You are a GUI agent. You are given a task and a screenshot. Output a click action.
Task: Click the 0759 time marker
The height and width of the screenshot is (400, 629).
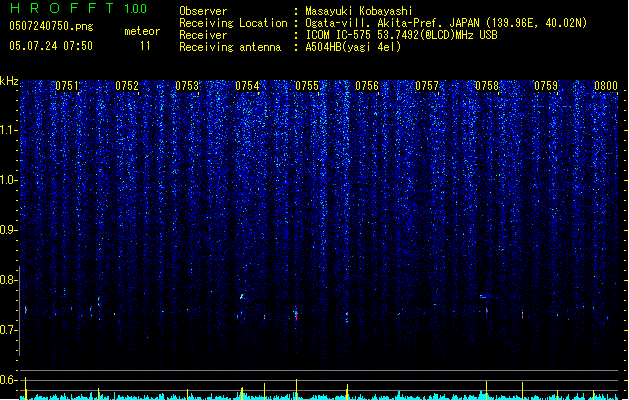(x=546, y=86)
